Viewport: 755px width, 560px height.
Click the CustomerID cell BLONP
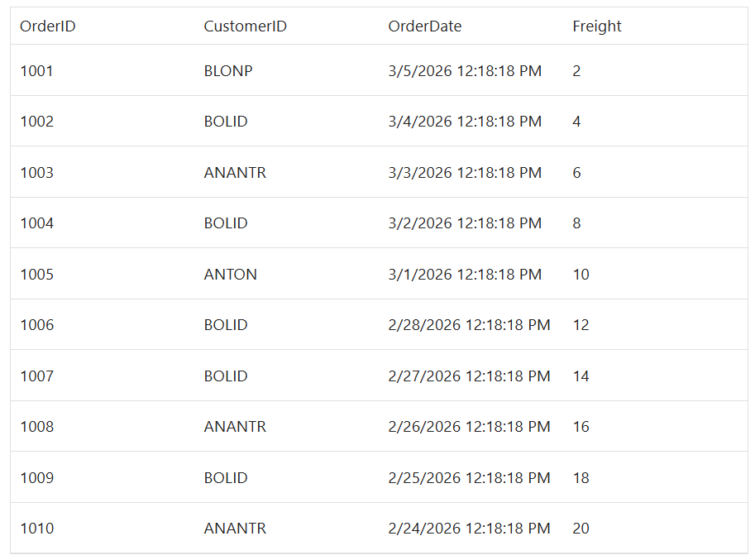(x=228, y=70)
